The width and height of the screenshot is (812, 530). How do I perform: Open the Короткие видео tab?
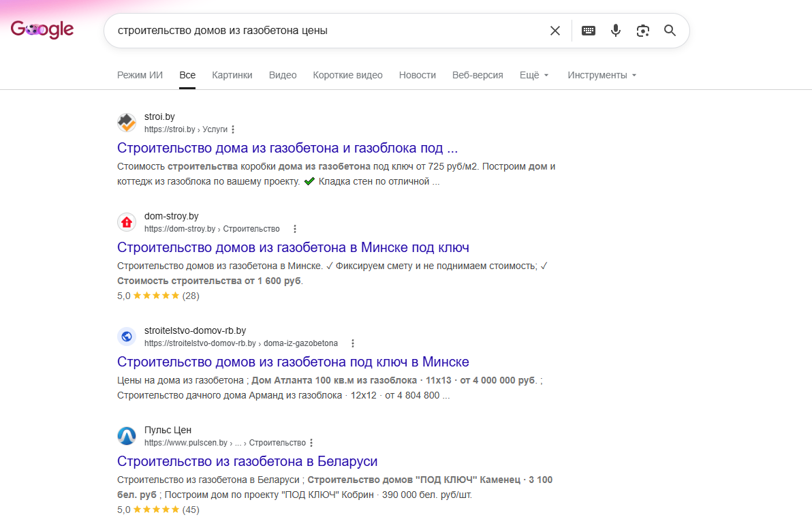click(x=347, y=75)
